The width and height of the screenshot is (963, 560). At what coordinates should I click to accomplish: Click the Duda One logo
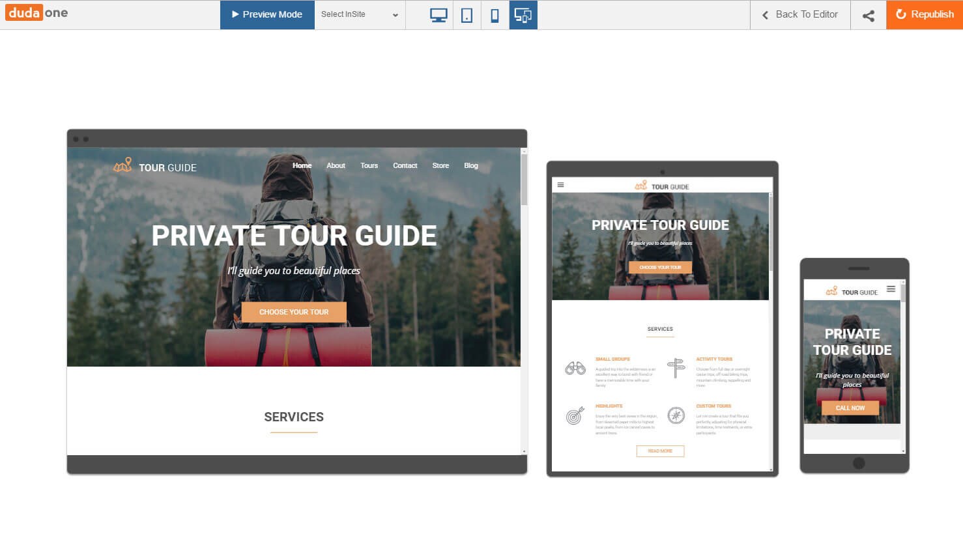pos(37,13)
